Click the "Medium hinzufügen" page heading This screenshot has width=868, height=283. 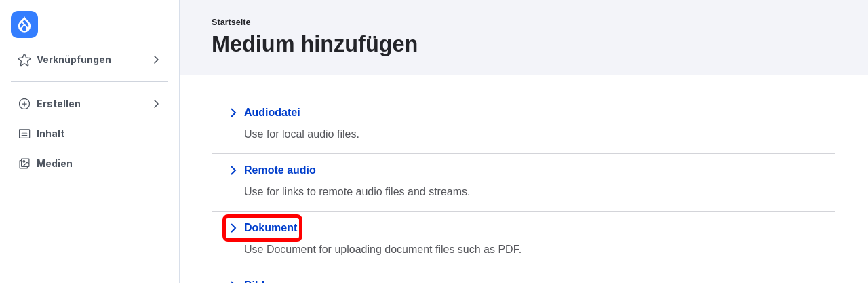click(x=315, y=44)
